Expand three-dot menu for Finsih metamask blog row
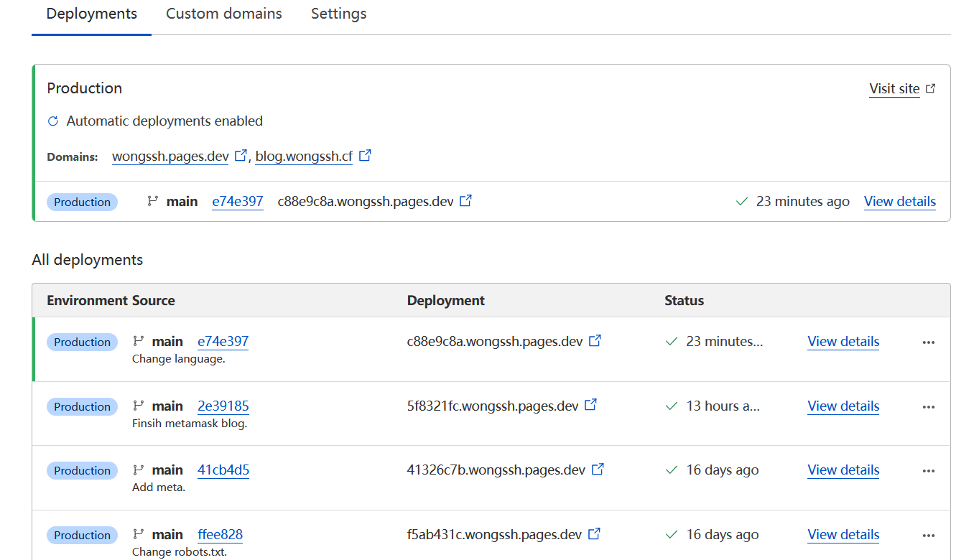 click(x=928, y=407)
